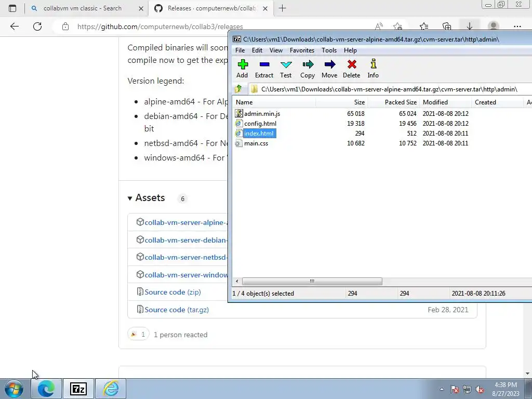Open the File menu in 7-Zip

pyautogui.click(x=240, y=50)
